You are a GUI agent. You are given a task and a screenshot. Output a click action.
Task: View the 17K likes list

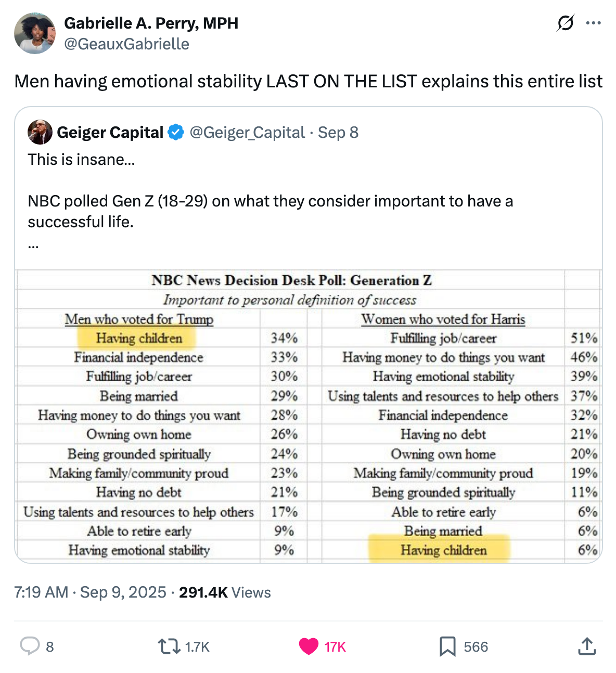tap(335, 646)
